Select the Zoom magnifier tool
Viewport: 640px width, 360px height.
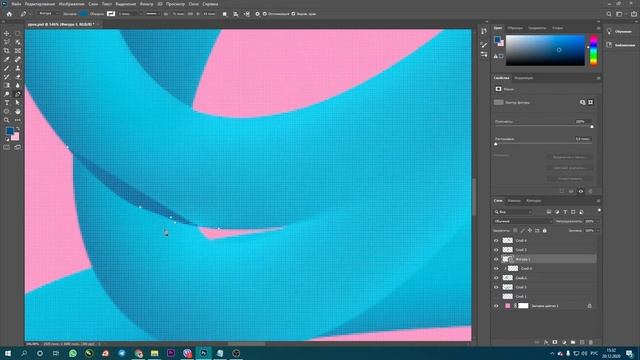click(7, 120)
